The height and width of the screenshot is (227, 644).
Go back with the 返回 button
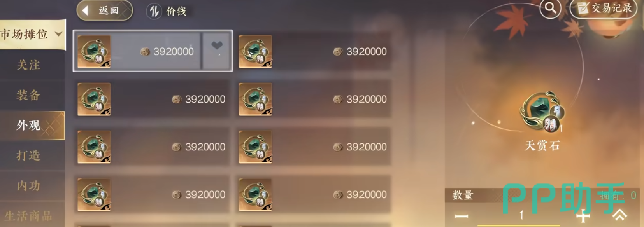[x=105, y=10]
